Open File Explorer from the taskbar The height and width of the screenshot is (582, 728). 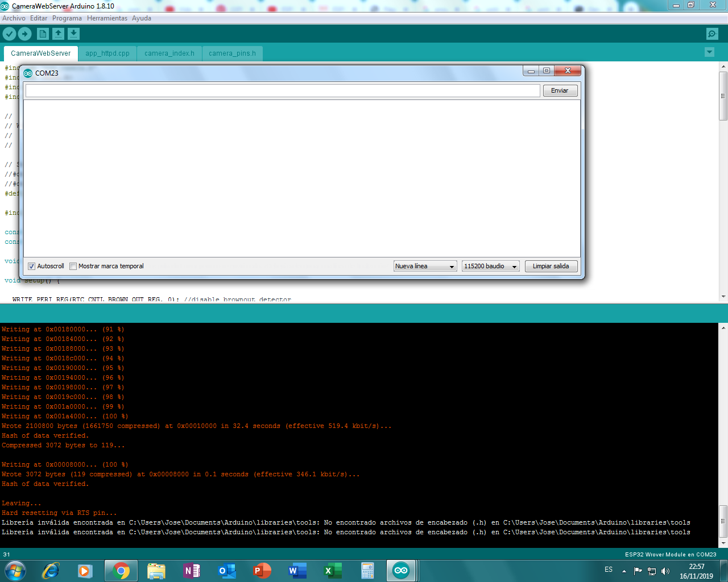coord(156,571)
